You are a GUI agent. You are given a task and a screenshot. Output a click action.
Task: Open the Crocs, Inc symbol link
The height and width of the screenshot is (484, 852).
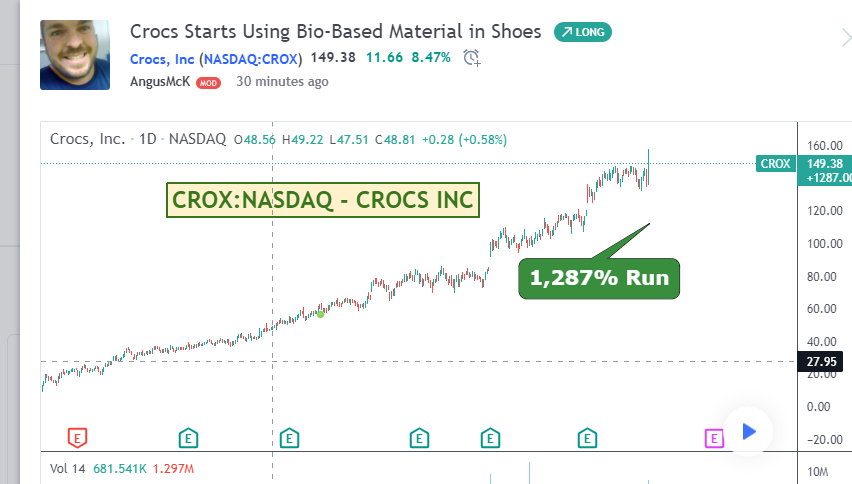click(x=162, y=59)
